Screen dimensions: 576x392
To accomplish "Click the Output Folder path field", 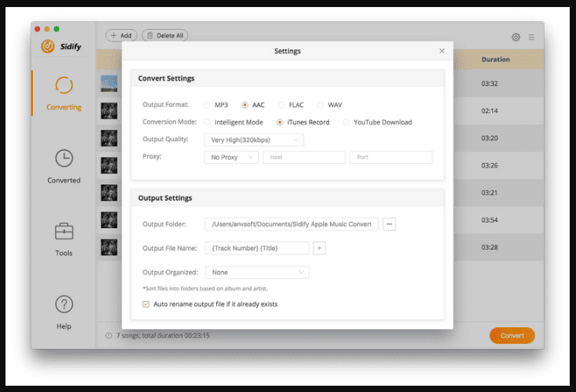I will 292,224.
